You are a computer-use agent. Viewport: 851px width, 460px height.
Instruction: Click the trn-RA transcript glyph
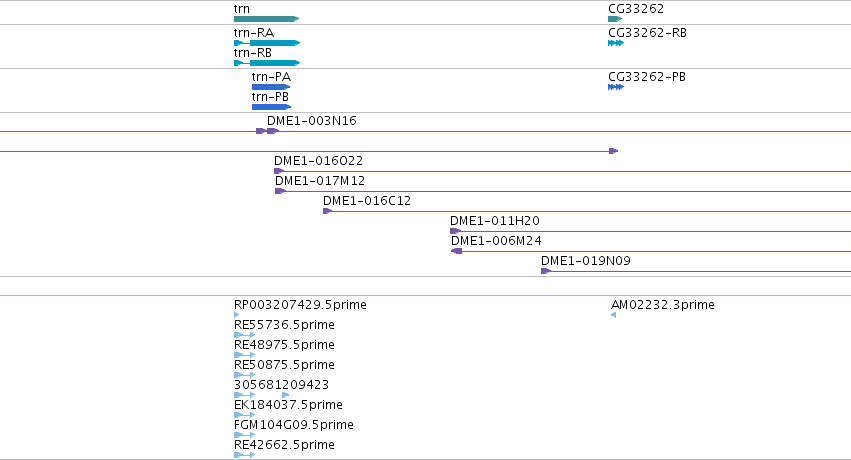point(267,43)
